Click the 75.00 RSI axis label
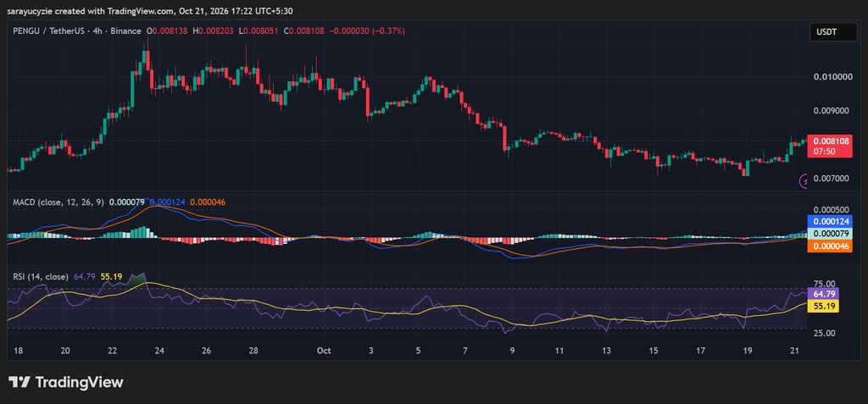 coord(824,283)
